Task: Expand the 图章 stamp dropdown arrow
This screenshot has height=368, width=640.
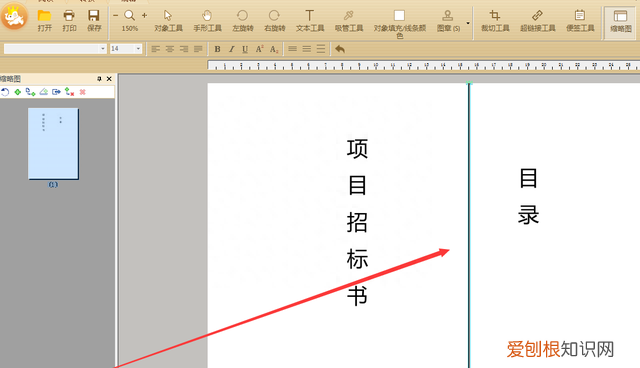Action: [468, 23]
